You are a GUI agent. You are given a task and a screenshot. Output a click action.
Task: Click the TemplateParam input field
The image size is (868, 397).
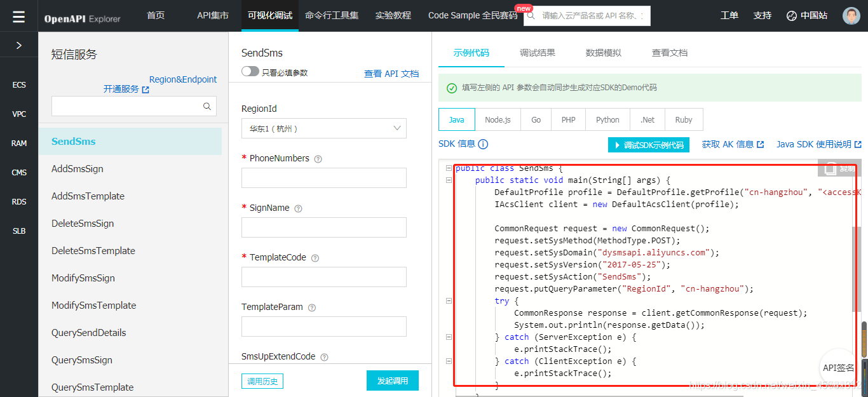(x=324, y=326)
